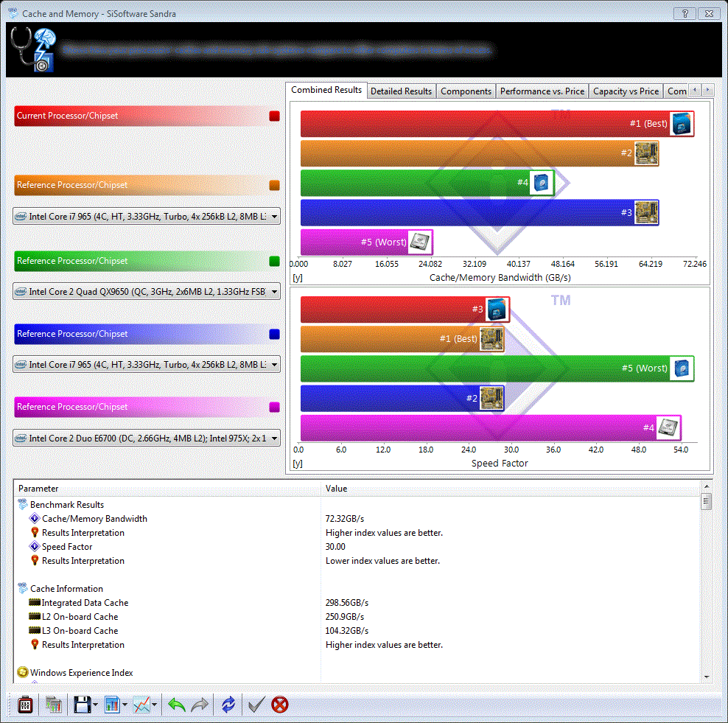Click the results list scroll down arrow

pos(706,677)
